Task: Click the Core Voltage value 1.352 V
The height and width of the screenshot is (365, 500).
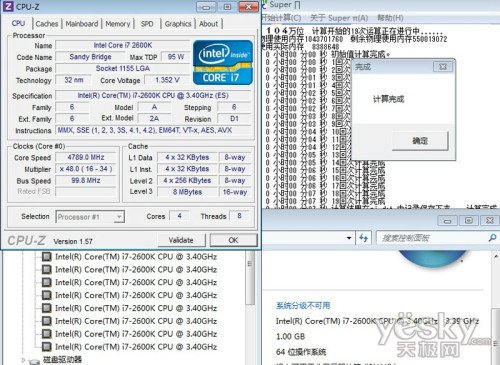Action: (x=167, y=80)
